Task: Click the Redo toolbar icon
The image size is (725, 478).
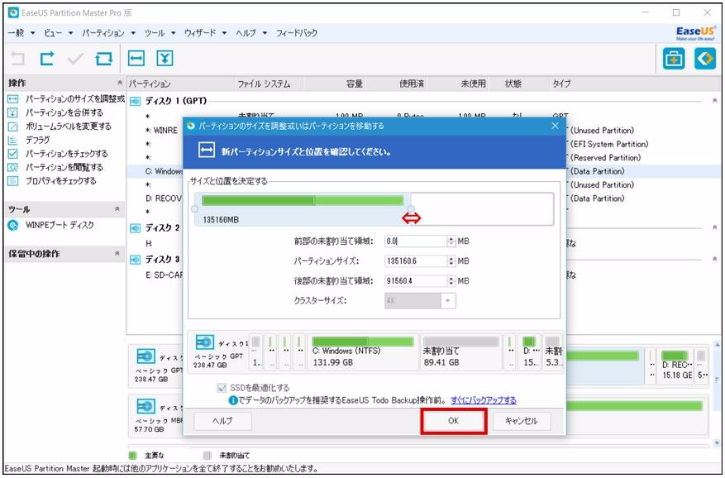Action: pyautogui.click(x=46, y=59)
